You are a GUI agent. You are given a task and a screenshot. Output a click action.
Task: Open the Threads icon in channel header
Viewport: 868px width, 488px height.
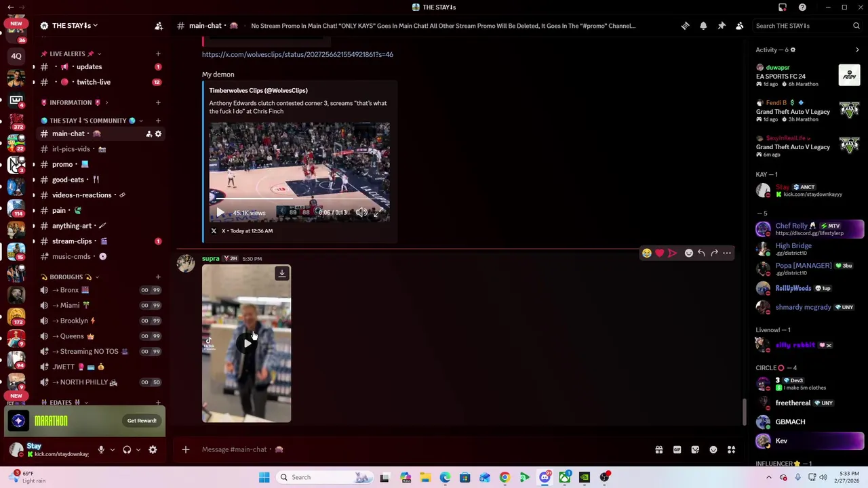[x=685, y=26]
